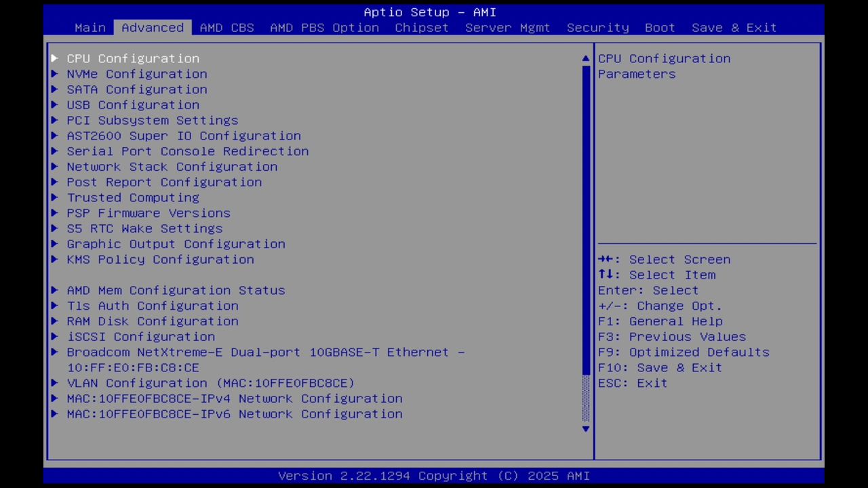Switch to the Boot tab
This screenshot has height=488, width=868.
[x=659, y=28]
